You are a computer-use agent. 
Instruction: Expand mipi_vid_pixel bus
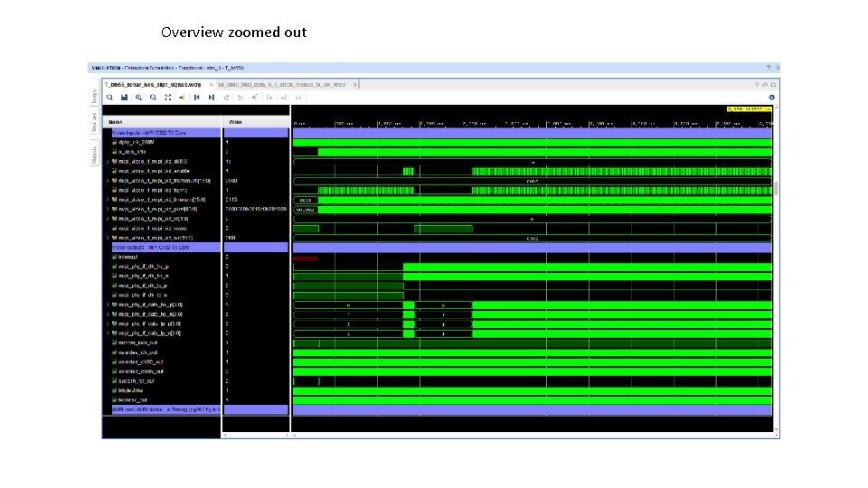tap(108, 209)
